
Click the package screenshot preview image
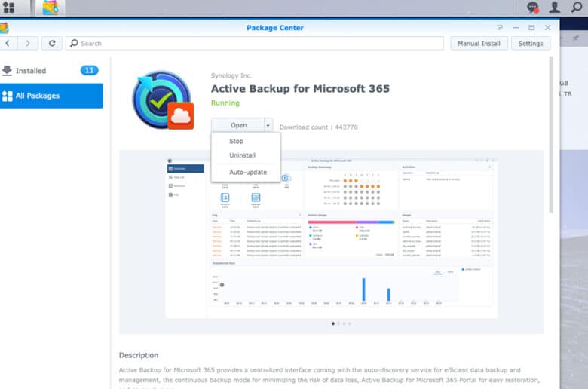(332, 237)
